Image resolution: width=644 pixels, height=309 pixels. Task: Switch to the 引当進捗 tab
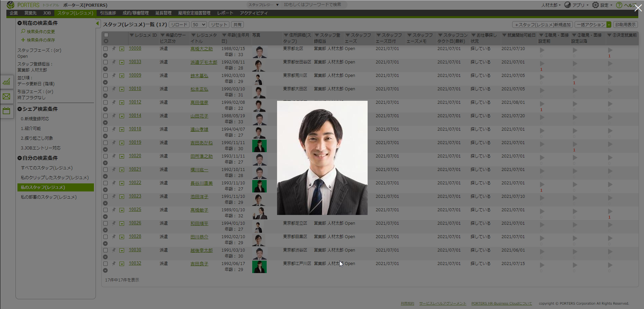[108, 13]
